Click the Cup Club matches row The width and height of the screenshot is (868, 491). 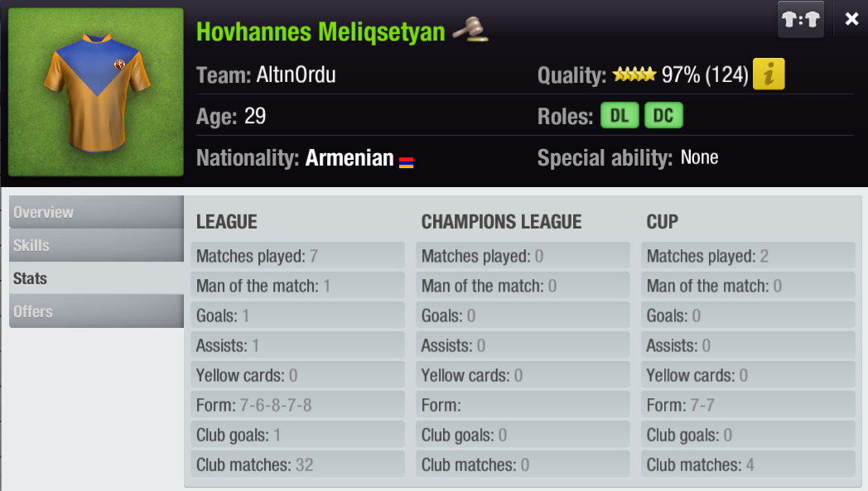click(x=748, y=465)
